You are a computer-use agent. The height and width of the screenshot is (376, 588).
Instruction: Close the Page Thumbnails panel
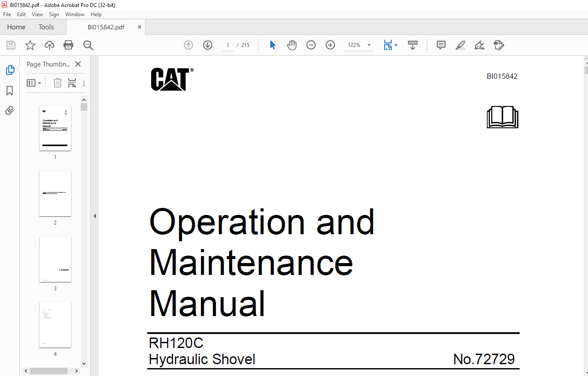(x=78, y=64)
